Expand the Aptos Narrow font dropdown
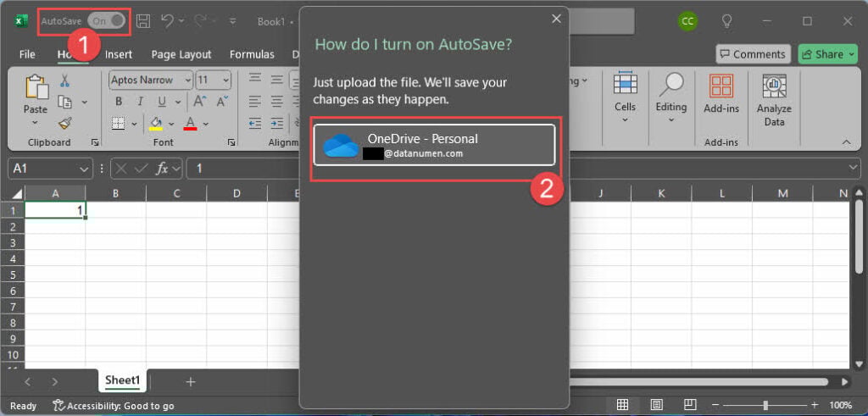 (x=186, y=80)
